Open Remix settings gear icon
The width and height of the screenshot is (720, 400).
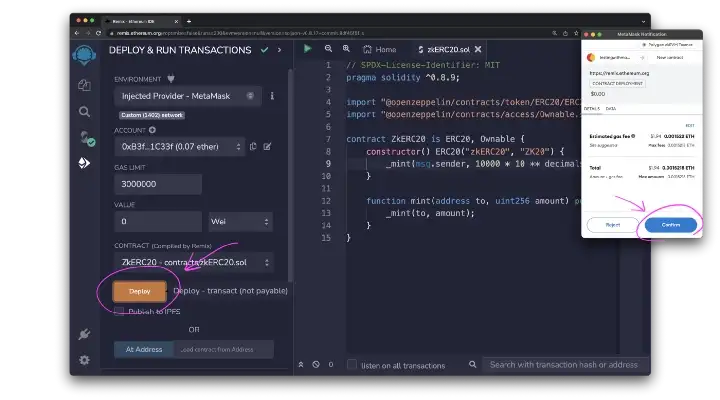tap(85, 359)
